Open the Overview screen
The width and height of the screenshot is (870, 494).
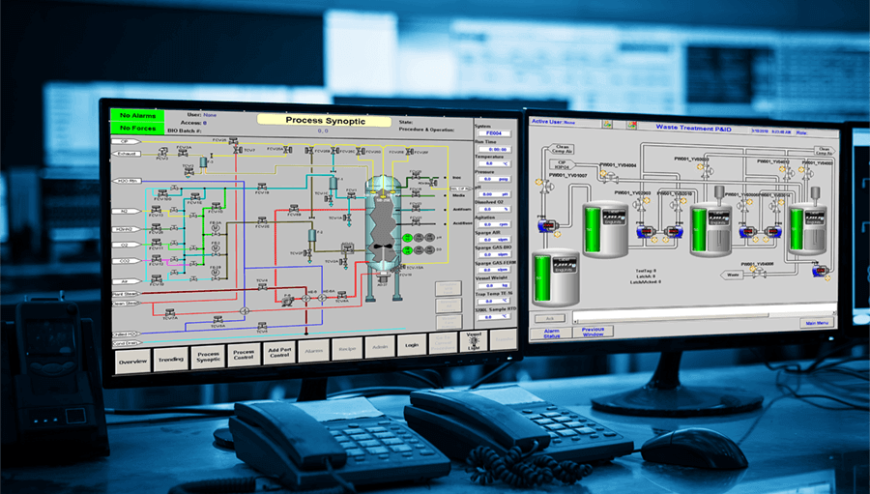133,361
